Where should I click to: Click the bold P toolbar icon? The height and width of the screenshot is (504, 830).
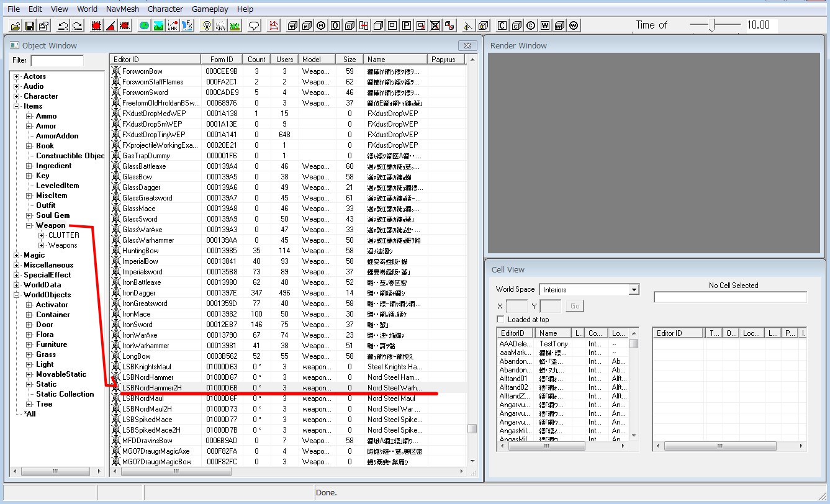click(407, 25)
